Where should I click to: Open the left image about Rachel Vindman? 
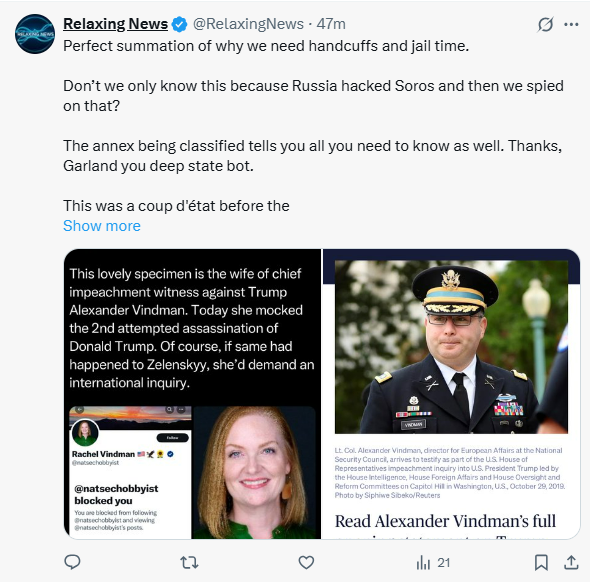192,394
